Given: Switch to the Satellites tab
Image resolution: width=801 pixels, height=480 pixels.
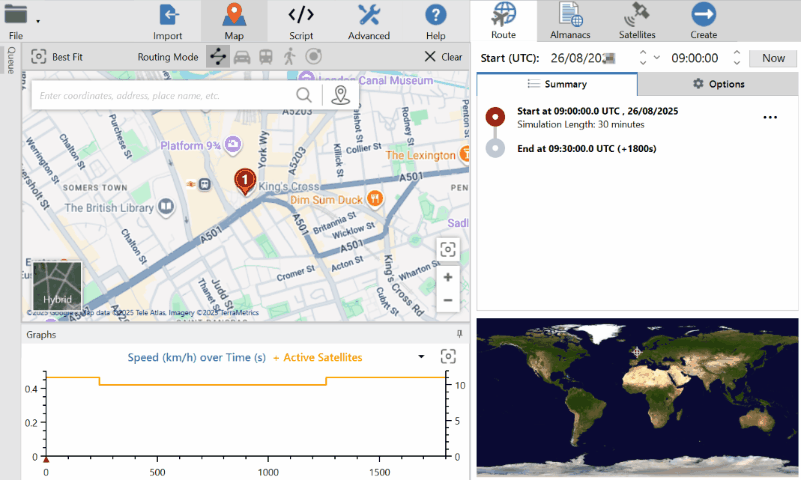Looking at the screenshot, I should point(637,20).
